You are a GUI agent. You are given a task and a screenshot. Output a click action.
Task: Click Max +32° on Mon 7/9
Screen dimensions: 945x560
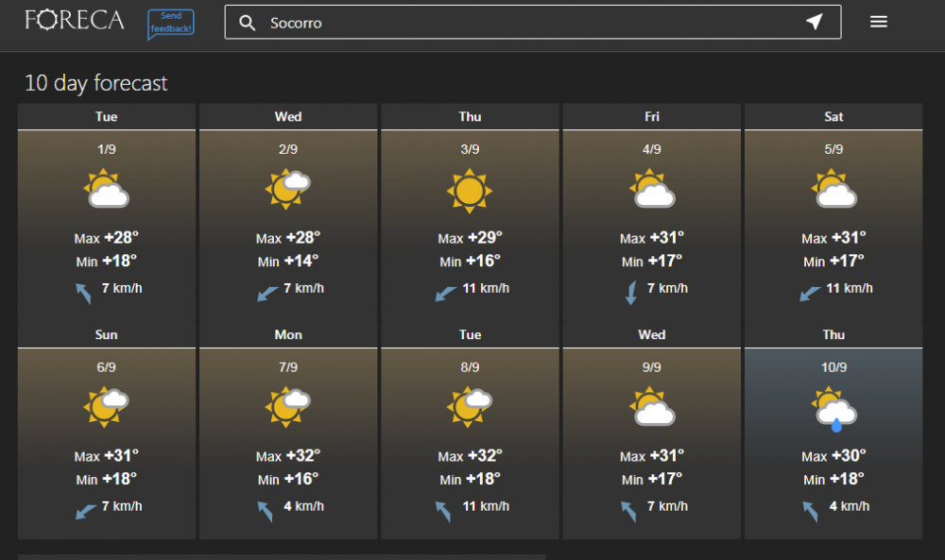tap(288, 456)
